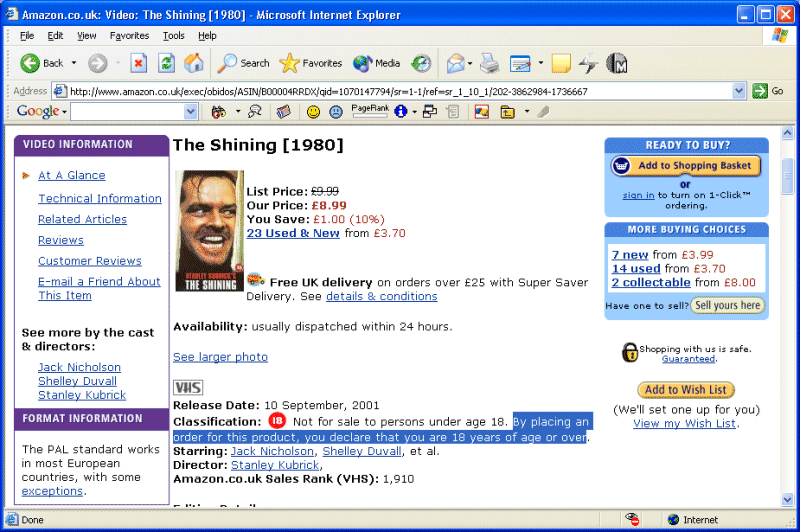Click the scroll down arrow
800x532 pixels.
click(x=788, y=500)
